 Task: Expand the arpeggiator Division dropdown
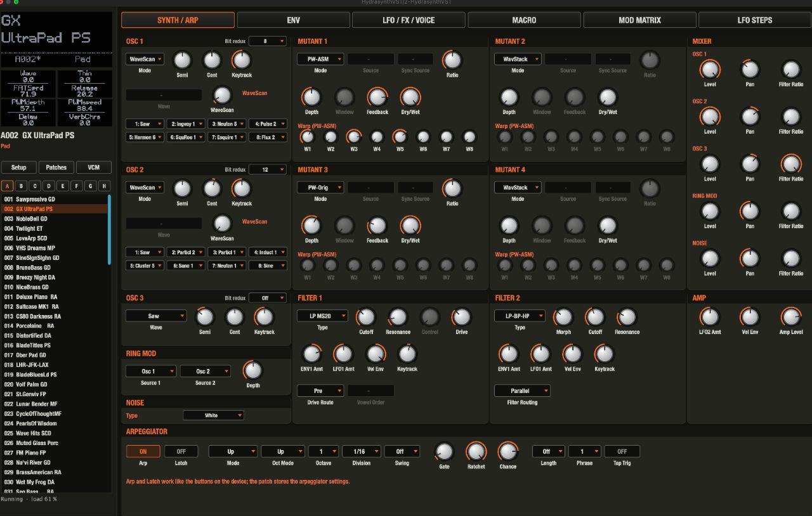[361, 451]
